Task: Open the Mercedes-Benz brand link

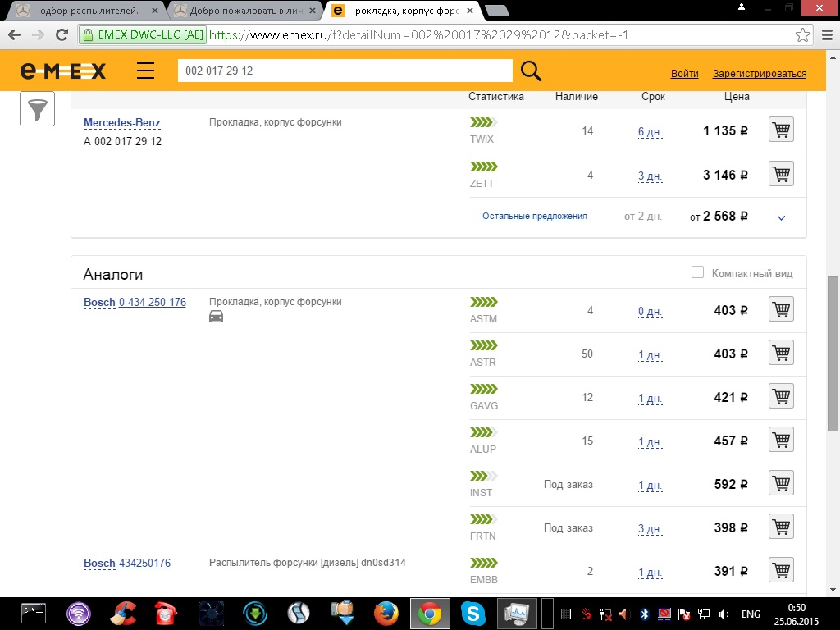Action: (x=122, y=123)
